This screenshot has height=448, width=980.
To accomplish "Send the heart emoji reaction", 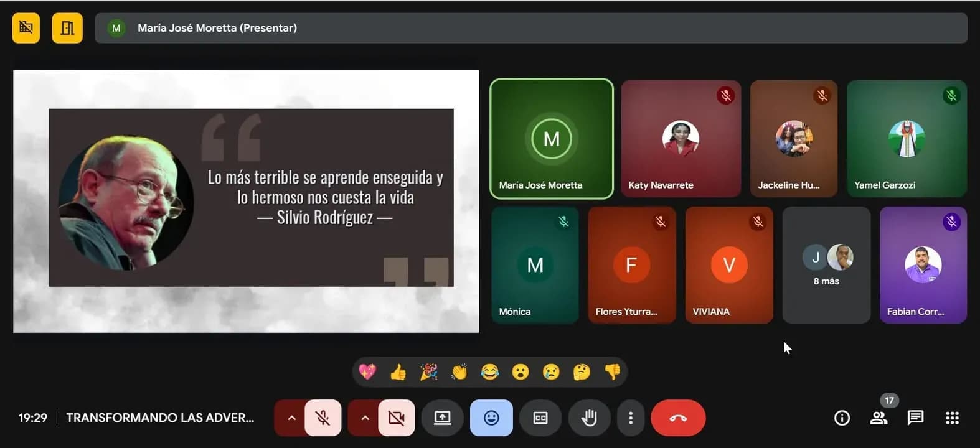I will click(367, 372).
